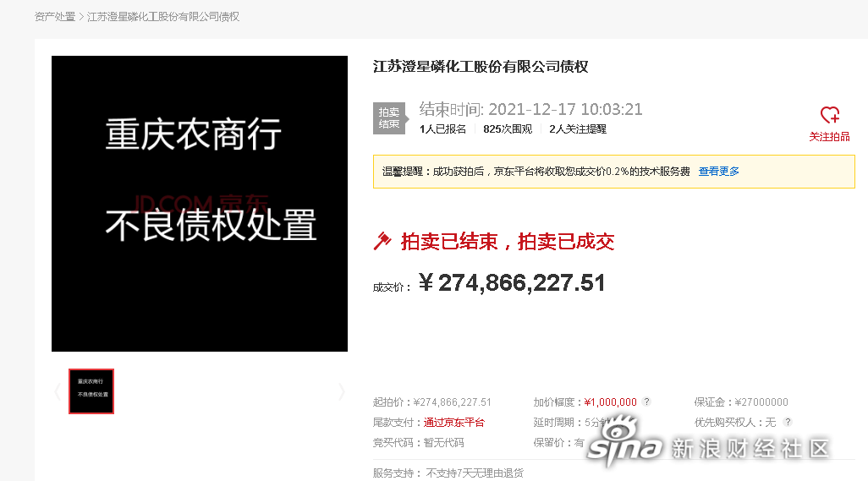The width and height of the screenshot is (868, 481).
Task: Click the help icon beside 优先购买权人
Action: point(788,423)
